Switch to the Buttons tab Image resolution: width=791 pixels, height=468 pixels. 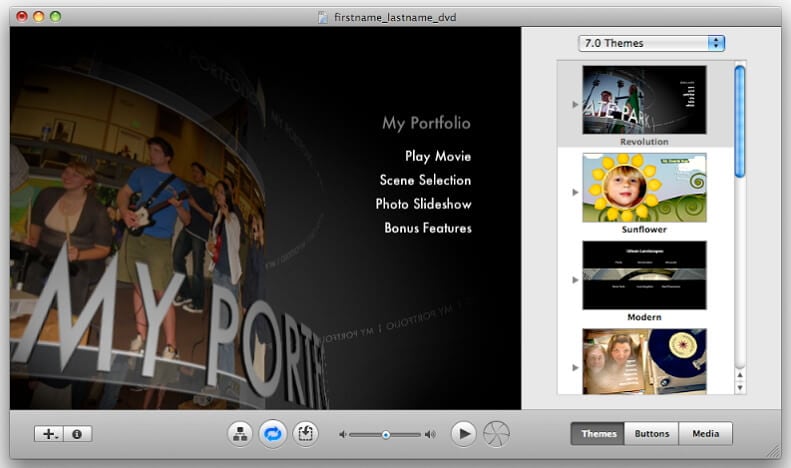pos(652,434)
